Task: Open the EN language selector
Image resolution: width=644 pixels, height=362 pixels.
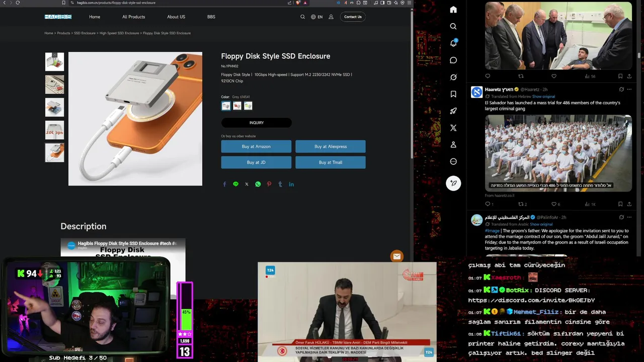Action: pos(316,17)
